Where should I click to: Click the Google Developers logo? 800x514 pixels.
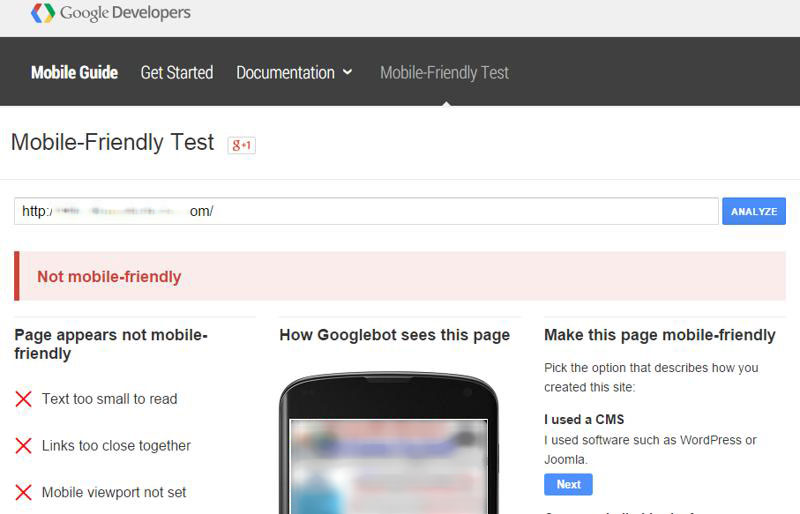pyautogui.click(x=111, y=13)
